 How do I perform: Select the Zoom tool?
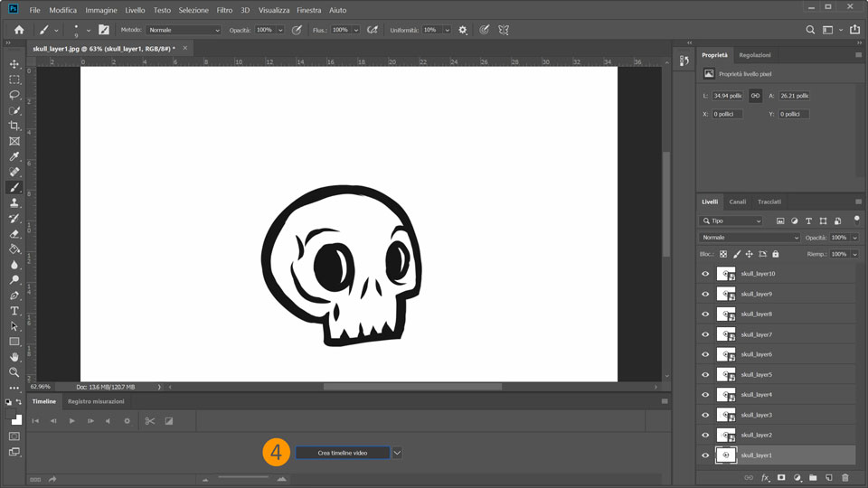(14, 372)
